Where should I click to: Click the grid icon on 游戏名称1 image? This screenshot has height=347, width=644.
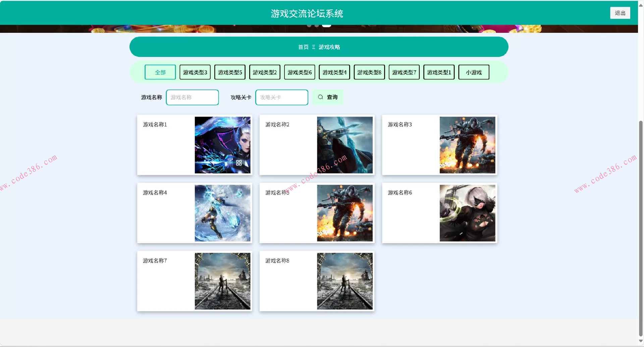click(239, 163)
